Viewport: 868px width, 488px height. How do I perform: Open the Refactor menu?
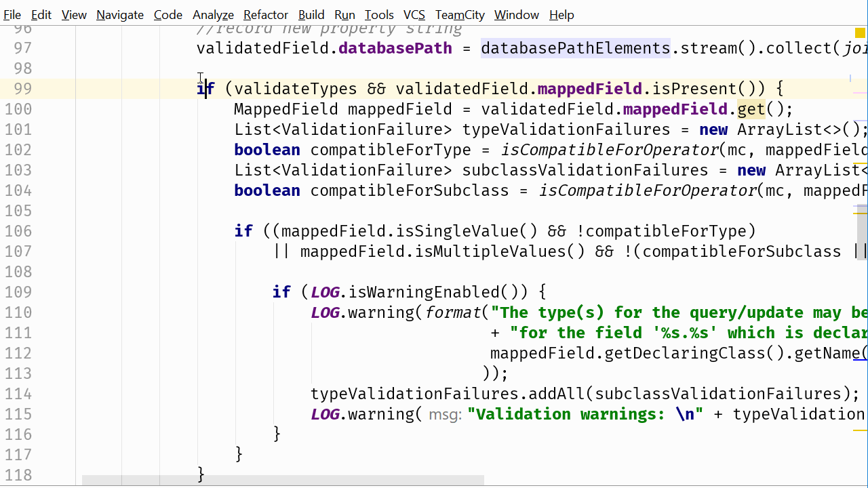265,15
